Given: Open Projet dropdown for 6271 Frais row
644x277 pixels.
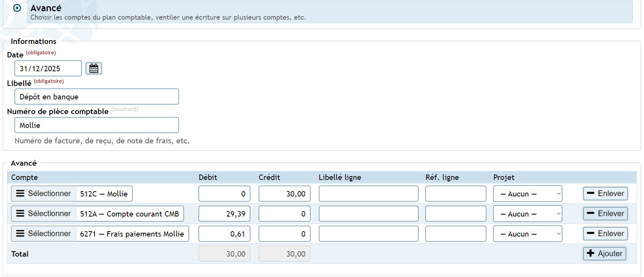Looking at the screenshot, I should [527, 234].
